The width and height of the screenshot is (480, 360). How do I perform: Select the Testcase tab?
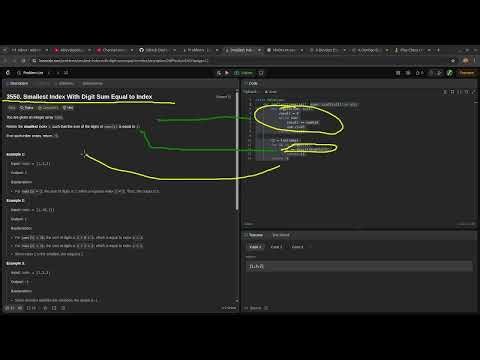tap(254, 235)
